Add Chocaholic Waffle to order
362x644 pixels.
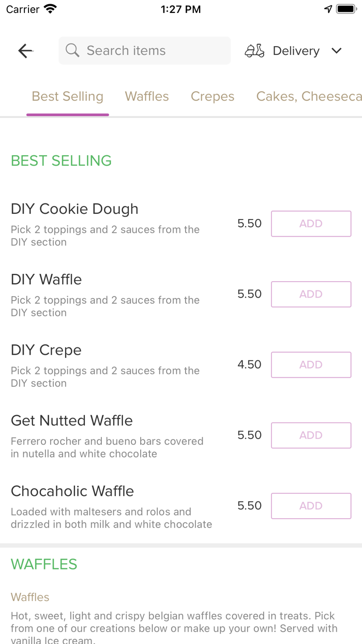pos(311,506)
